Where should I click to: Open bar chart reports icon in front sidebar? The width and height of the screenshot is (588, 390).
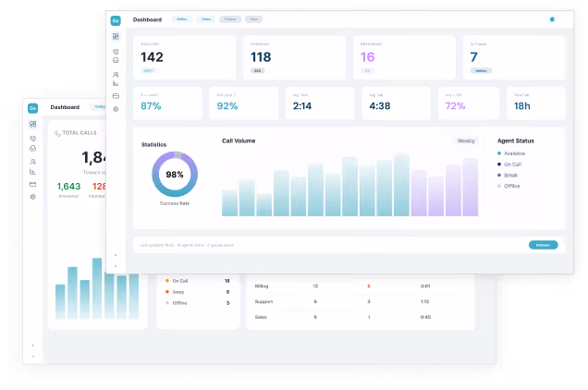coord(116,83)
